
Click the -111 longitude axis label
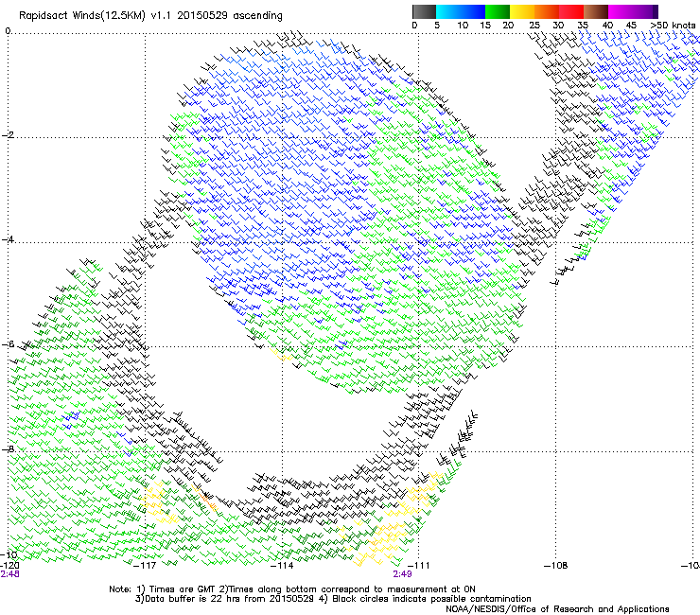[x=418, y=566]
